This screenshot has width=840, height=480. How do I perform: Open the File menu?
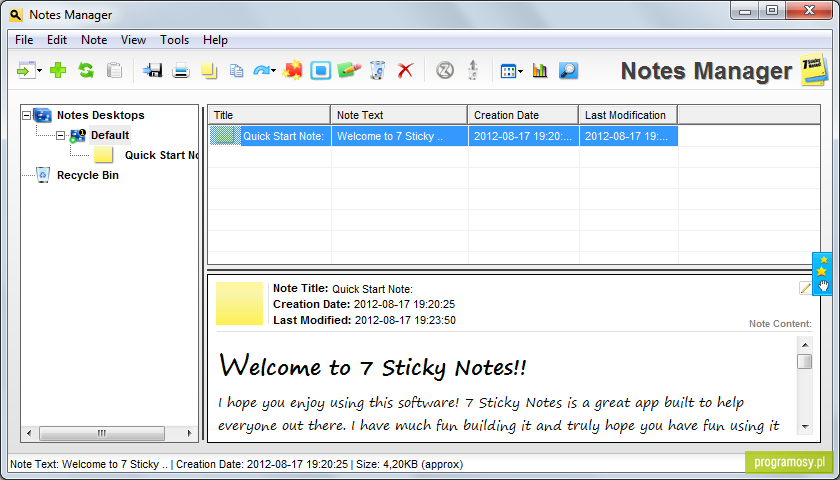point(24,40)
